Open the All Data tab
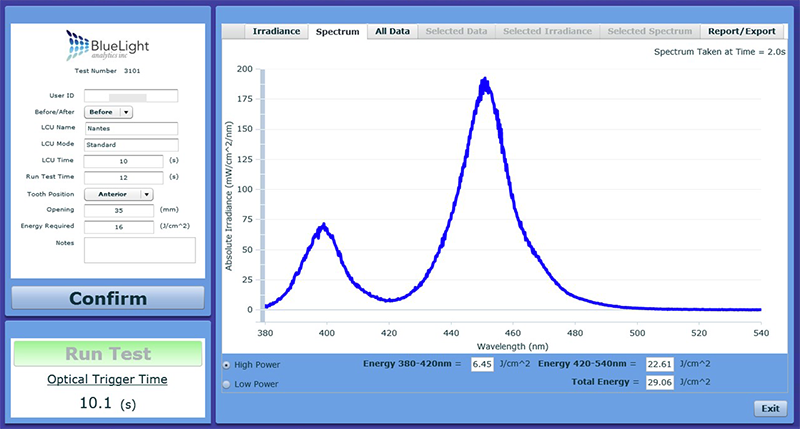The height and width of the screenshot is (429, 800). tap(392, 31)
